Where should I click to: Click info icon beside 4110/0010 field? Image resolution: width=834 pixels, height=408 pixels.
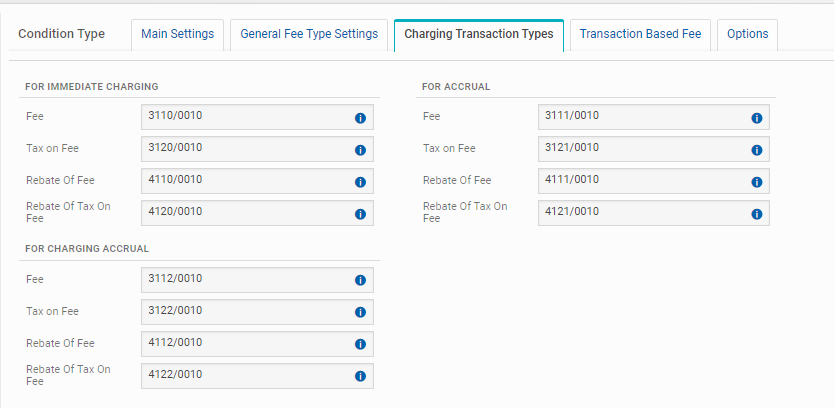tap(360, 182)
